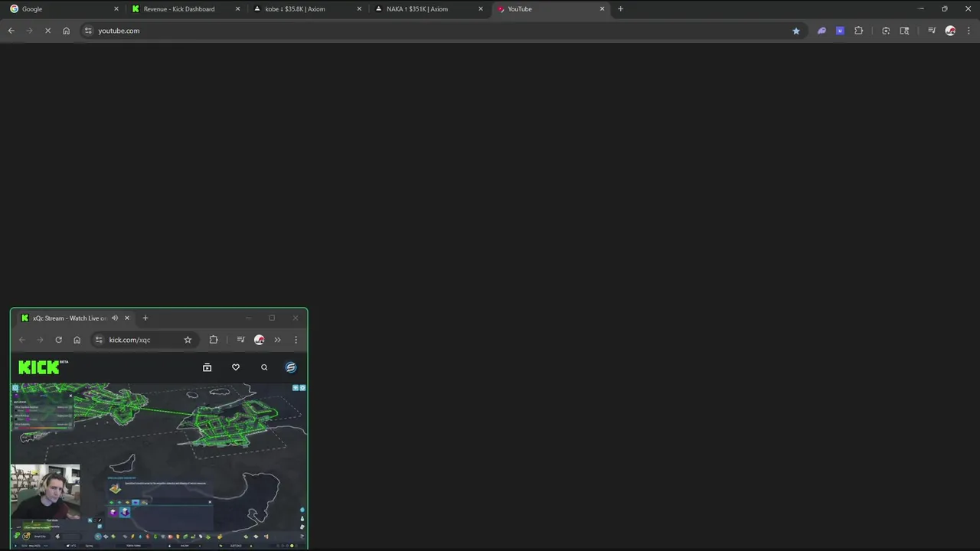Close the xQc Stream tab

(127, 318)
